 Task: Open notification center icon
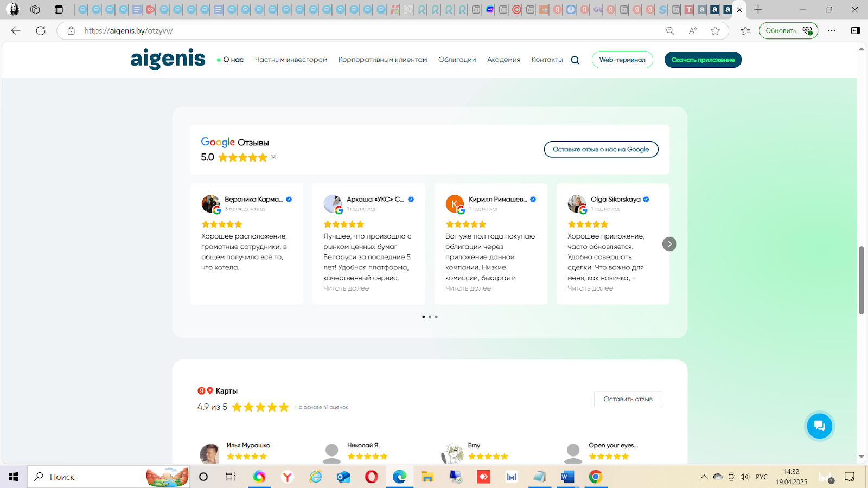point(850,477)
